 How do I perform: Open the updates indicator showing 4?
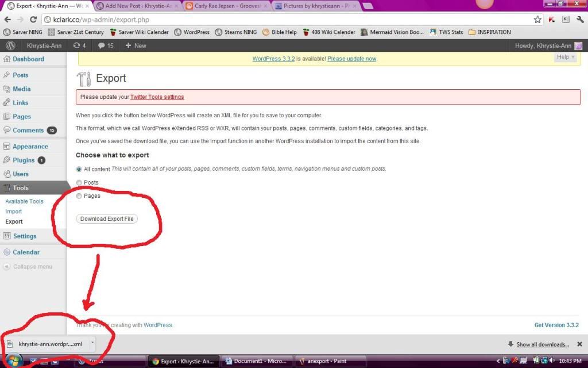[x=79, y=45]
